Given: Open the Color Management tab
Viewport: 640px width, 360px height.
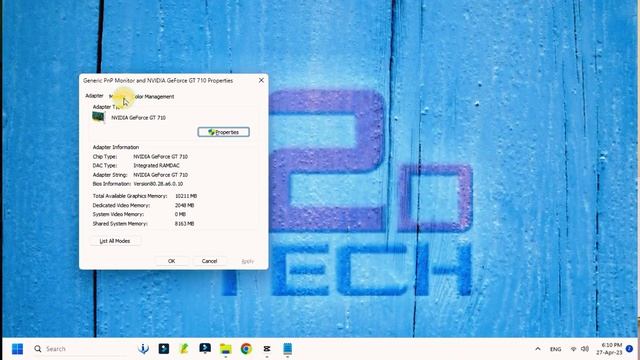Looking at the screenshot, I should 155,97.
